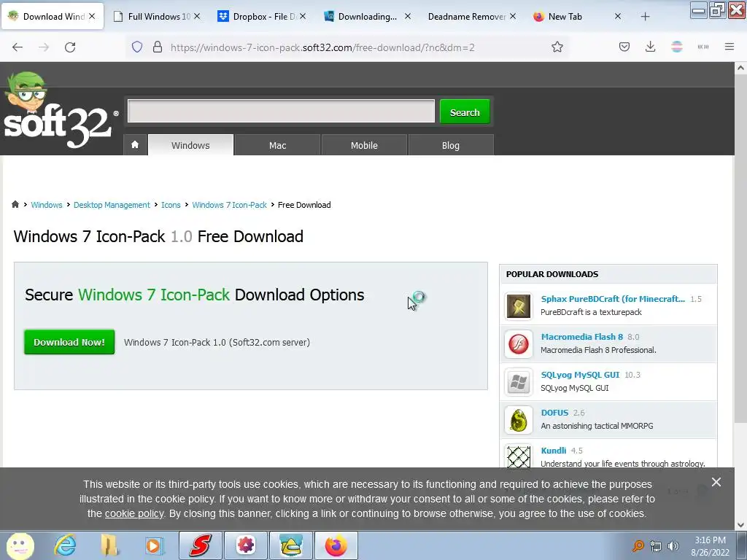Viewport: 747px width, 560px height.
Task: Click the page vertical scrollbar thumb
Action: [x=740, y=248]
